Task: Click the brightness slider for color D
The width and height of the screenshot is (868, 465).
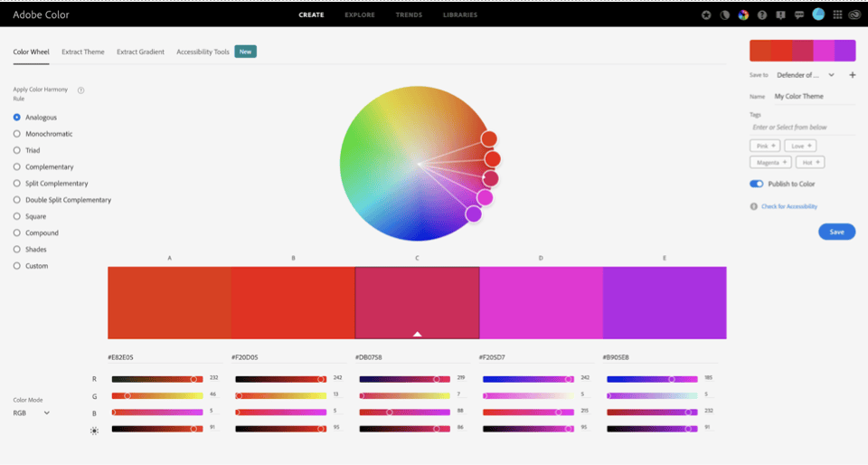Action: point(528,429)
